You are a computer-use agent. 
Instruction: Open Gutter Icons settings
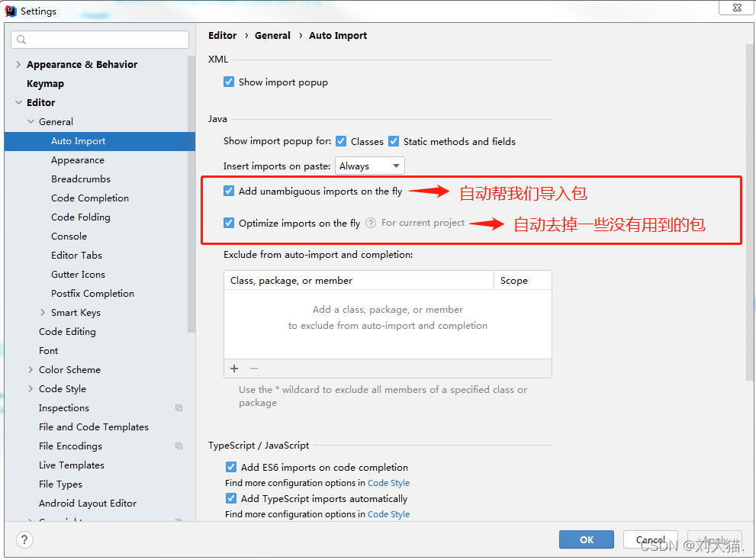[78, 275]
